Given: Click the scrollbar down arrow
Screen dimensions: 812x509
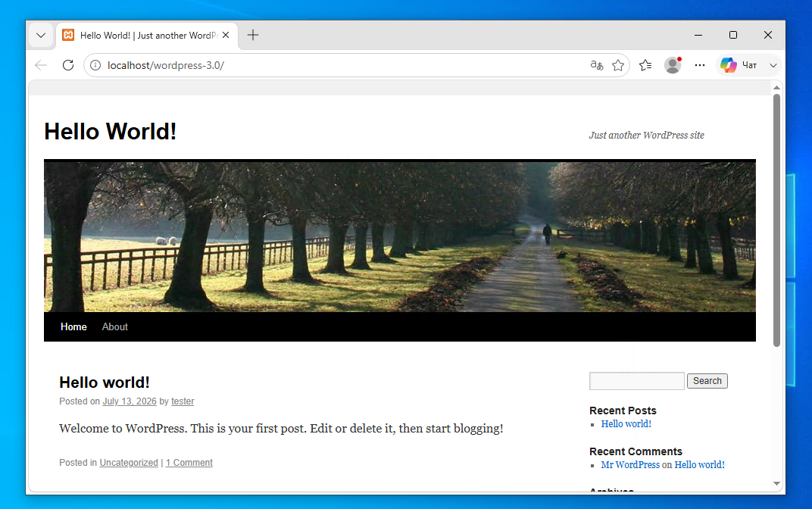Looking at the screenshot, I should click(x=777, y=484).
